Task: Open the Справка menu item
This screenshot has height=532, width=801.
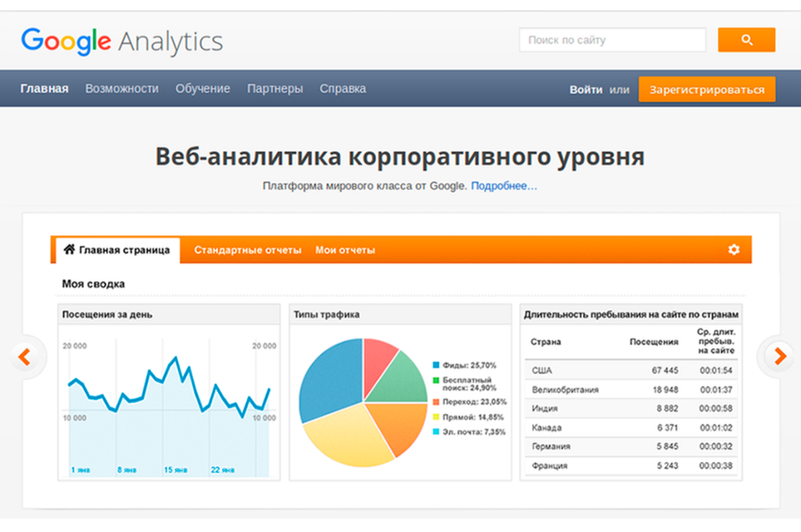Action: (342, 89)
